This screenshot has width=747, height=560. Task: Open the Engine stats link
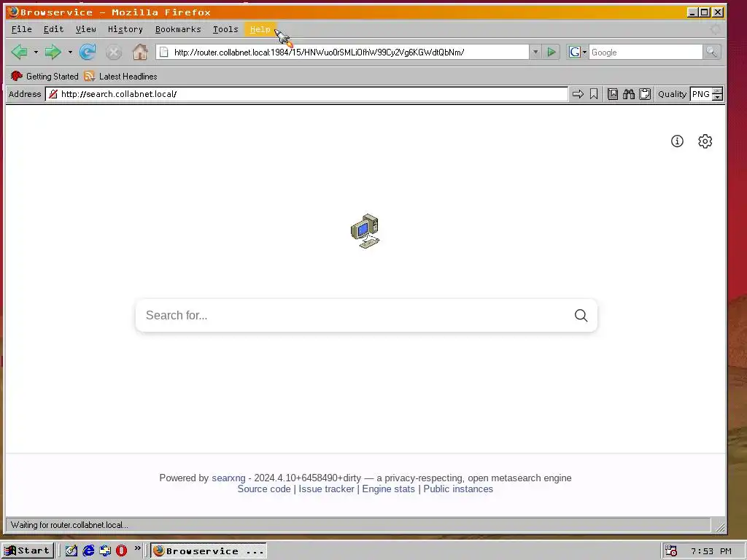click(388, 489)
